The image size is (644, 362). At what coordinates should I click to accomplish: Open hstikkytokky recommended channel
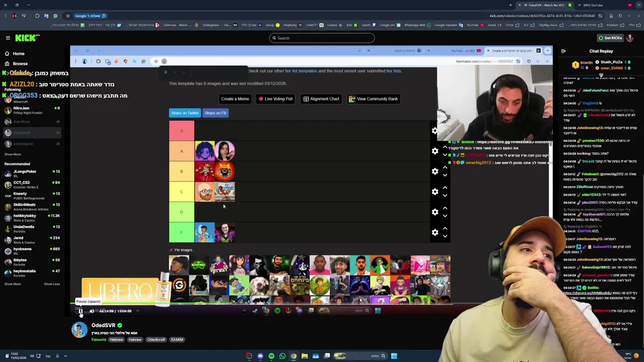tap(31, 218)
